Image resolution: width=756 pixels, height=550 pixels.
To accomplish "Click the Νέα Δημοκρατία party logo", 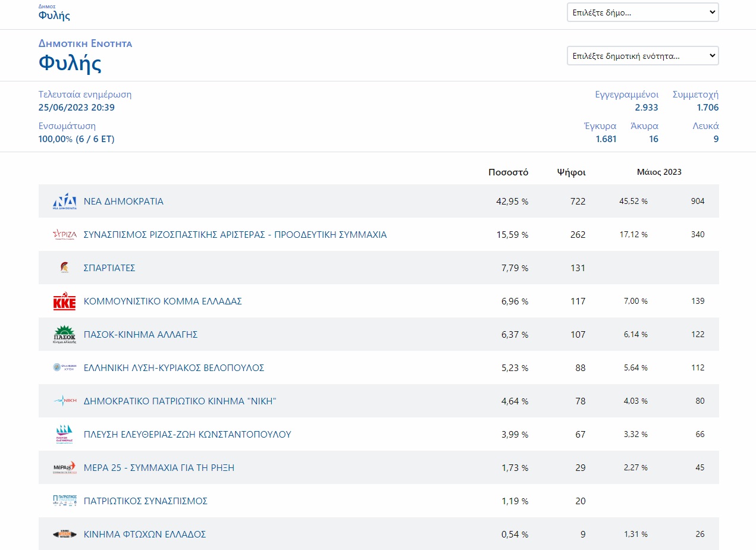I will click(x=64, y=202).
